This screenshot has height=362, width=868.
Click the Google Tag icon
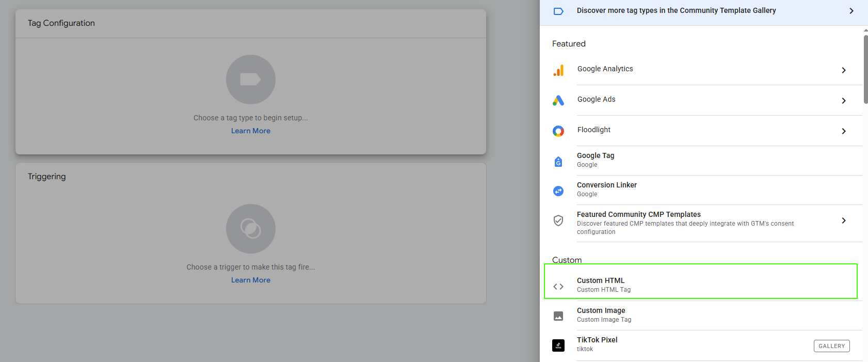(x=558, y=162)
